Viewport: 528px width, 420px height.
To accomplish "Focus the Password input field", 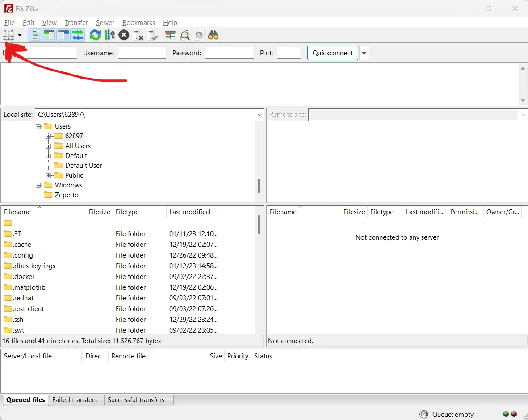I will pyautogui.click(x=229, y=53).
